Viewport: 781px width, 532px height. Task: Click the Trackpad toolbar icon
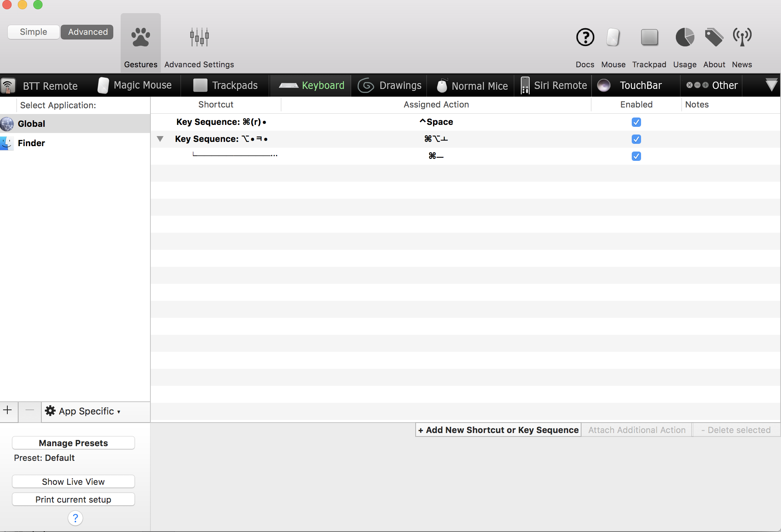coord(649,38)
